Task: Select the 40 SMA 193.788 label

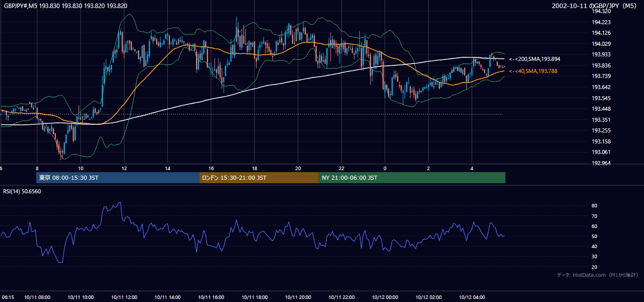Action: tap(533, 71)
